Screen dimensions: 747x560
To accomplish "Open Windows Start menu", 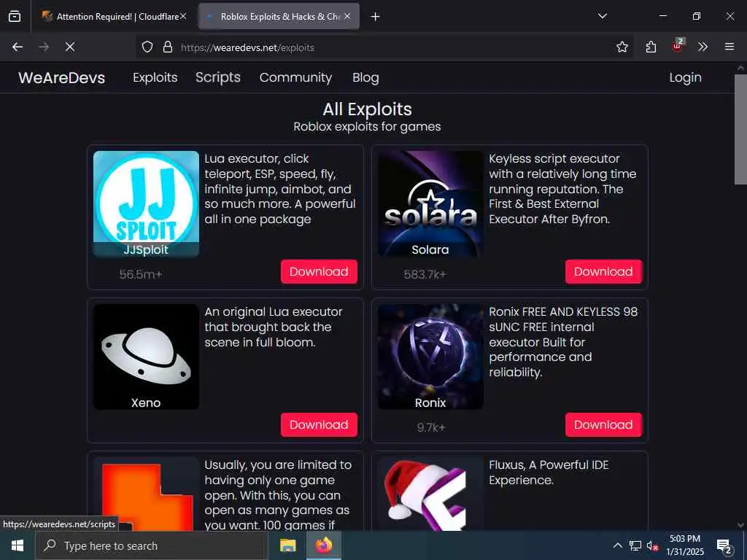I will (x=18, y=545).
